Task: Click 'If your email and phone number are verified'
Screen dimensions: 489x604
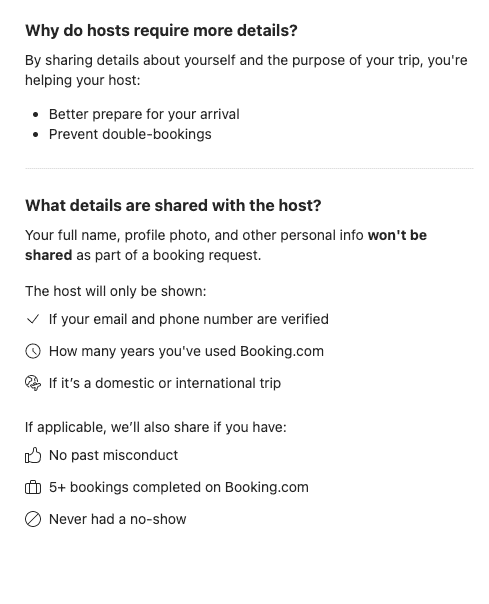Action: coord(189,319)
